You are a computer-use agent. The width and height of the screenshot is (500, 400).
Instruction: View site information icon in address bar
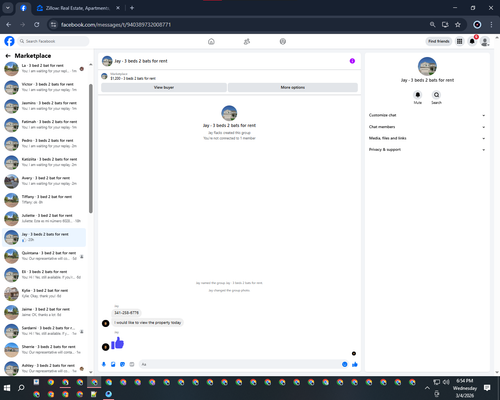point(53,25)
